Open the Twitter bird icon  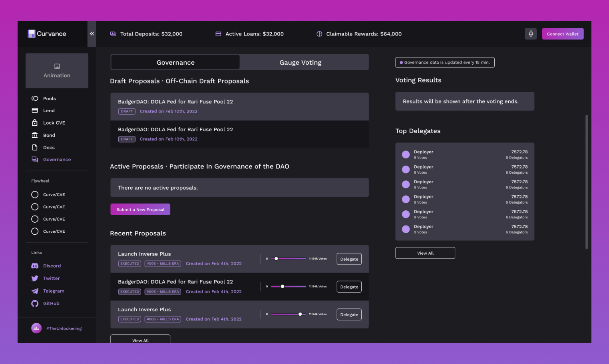[x=35, y=279]
